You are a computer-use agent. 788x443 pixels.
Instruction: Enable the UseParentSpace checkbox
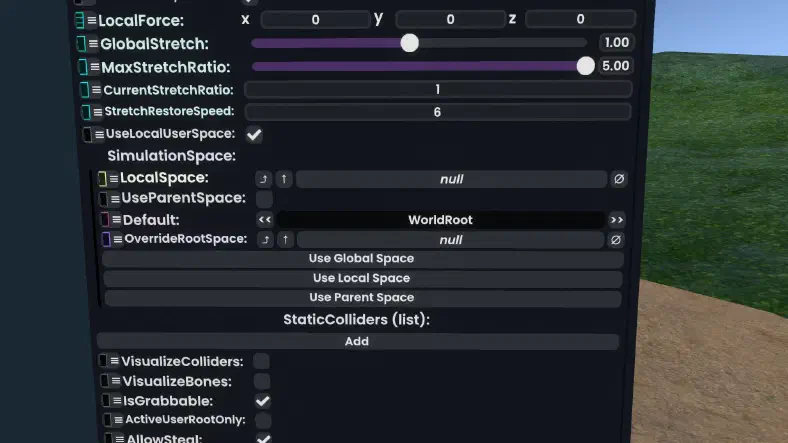pos(264,199)
